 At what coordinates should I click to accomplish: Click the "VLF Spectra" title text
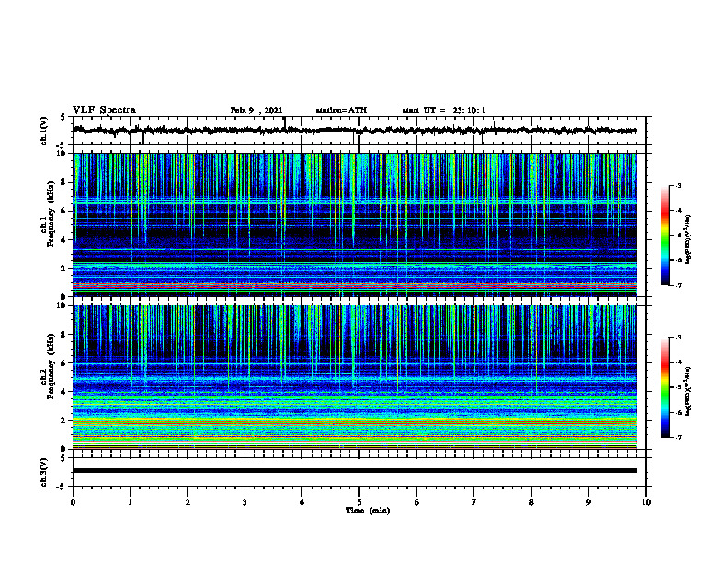(x=104, y=110)
